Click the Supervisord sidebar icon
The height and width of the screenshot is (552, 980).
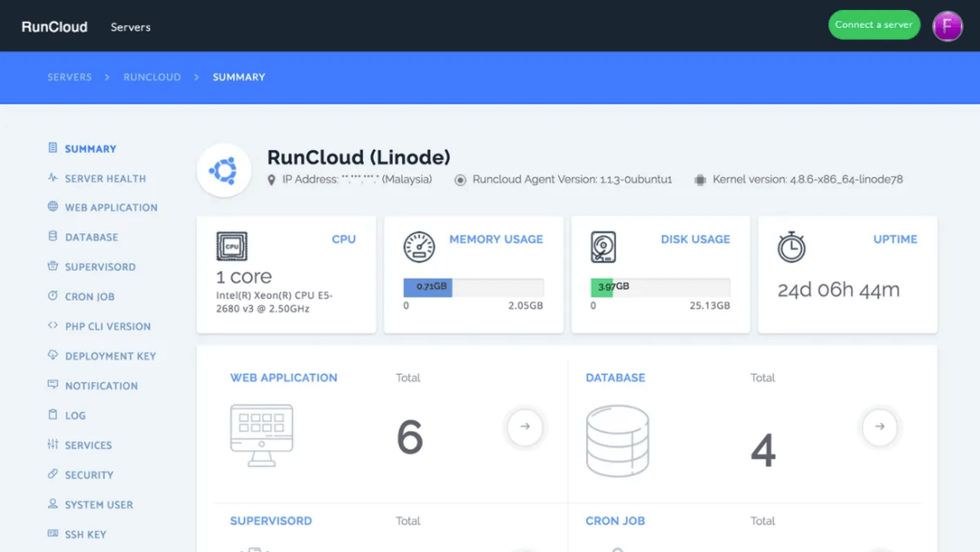53,266
